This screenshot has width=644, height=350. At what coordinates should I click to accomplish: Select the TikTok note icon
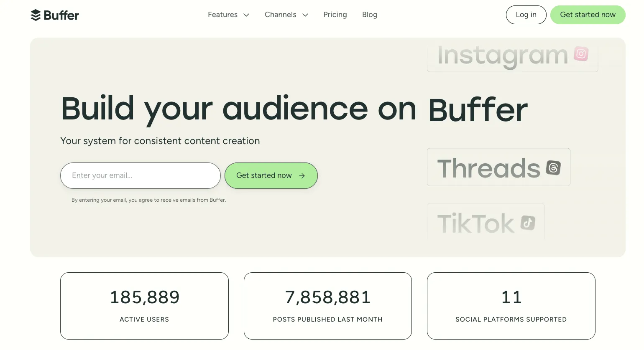(x=528, y=223)
